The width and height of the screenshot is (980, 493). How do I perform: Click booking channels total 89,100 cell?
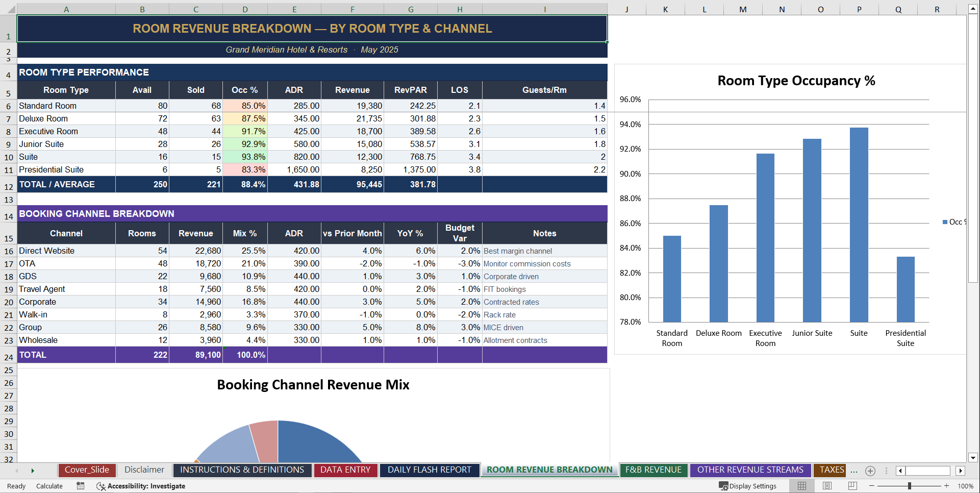click(196, 355)
